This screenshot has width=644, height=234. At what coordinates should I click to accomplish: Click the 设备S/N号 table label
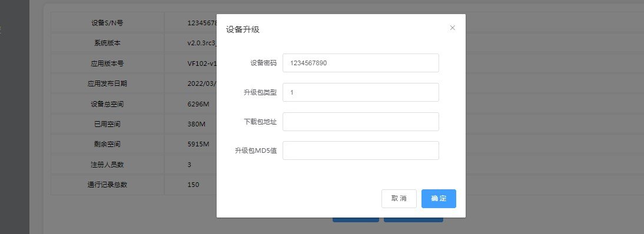[x=107, y=23]
